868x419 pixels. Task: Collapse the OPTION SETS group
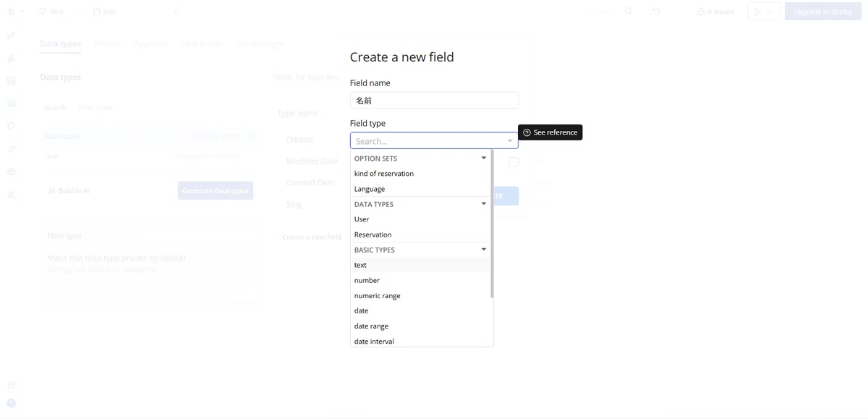(484, 158)
